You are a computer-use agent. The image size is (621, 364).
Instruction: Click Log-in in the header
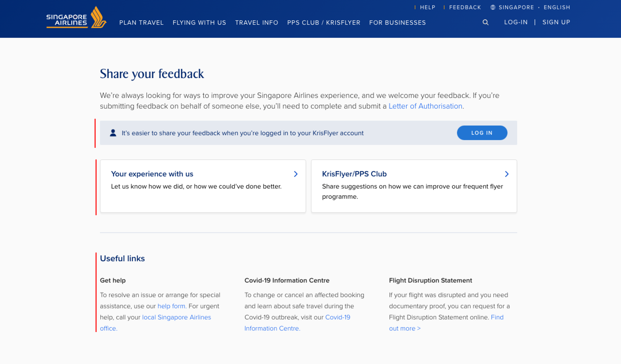pos(516,22)
